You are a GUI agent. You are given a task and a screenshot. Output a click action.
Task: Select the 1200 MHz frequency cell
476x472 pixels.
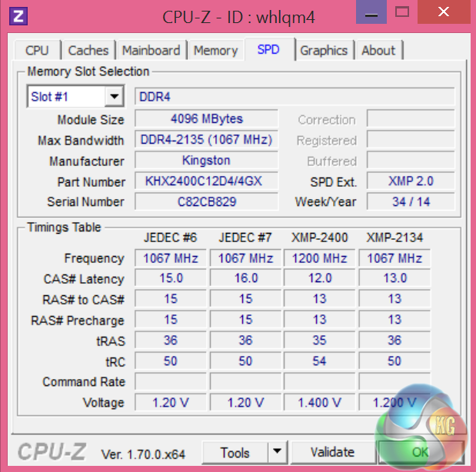(x=320, y=258)
